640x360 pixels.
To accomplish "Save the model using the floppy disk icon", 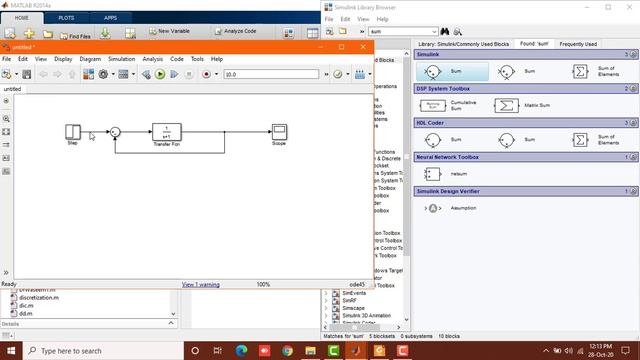I will click(27, 74).
